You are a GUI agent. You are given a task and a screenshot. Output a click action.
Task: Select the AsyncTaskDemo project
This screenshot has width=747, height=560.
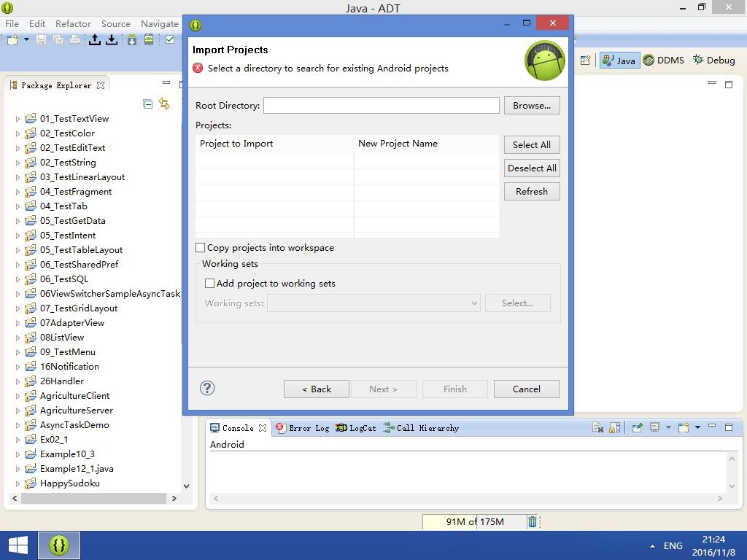(74, 425)
